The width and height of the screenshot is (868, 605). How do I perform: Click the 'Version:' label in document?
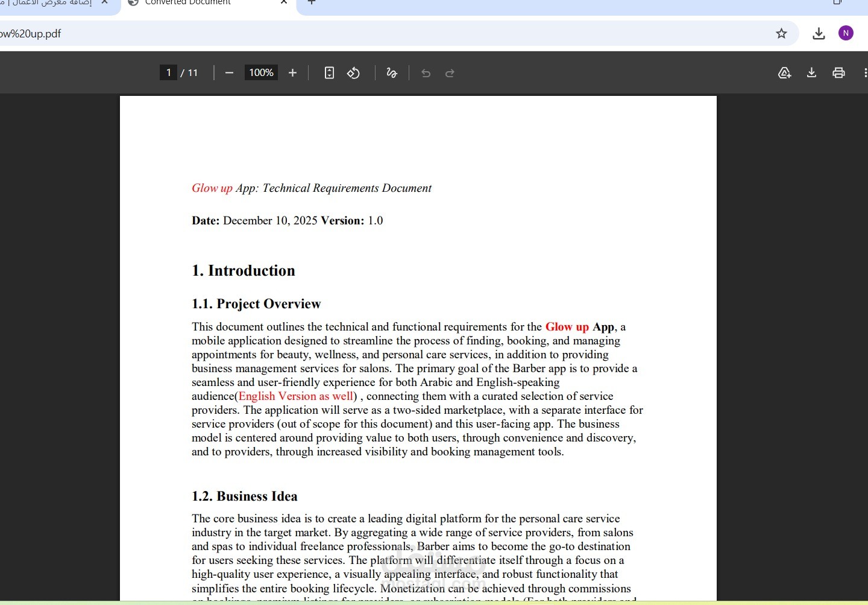pyautogui.click(x=342, y=221)
